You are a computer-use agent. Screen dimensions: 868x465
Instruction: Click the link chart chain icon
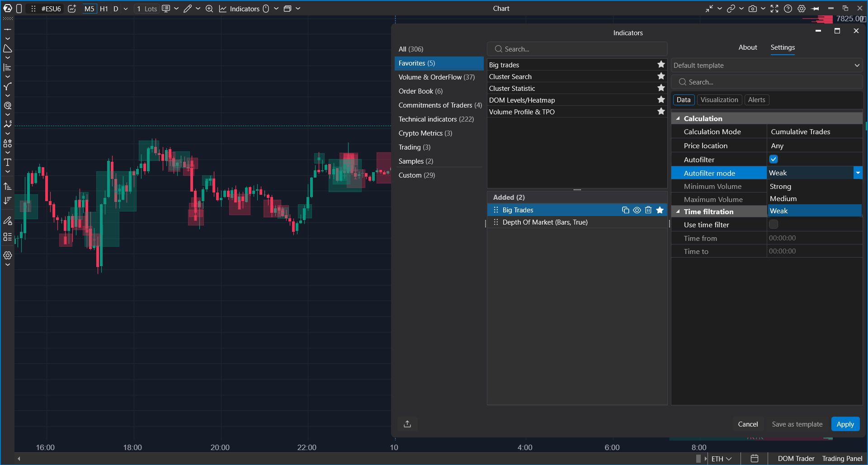[x=731, y=9]
